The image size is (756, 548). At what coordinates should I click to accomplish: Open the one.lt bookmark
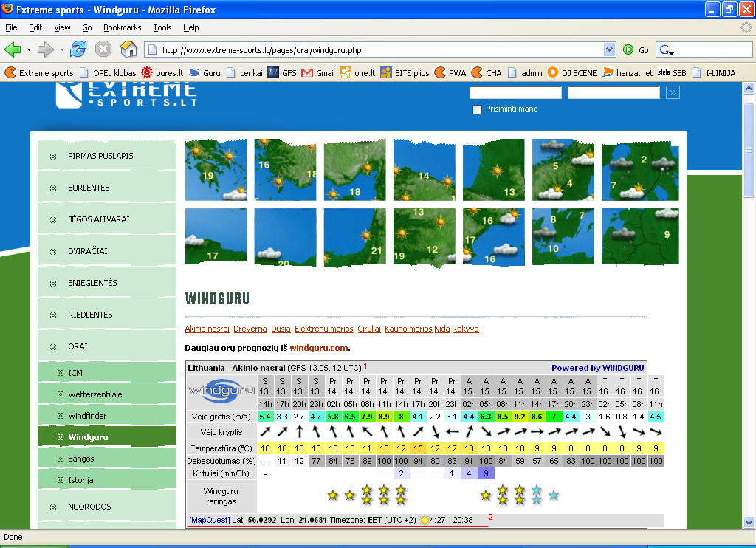(x=358, y=73)
